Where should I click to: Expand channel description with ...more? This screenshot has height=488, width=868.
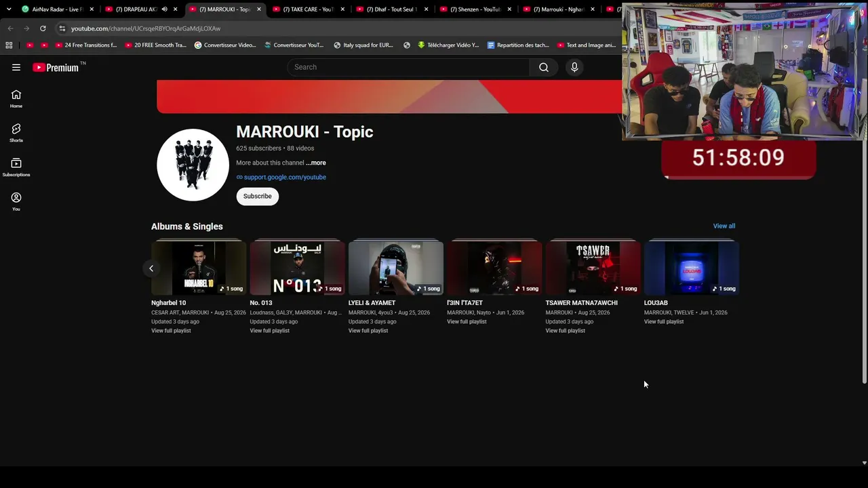coord(316,163)
